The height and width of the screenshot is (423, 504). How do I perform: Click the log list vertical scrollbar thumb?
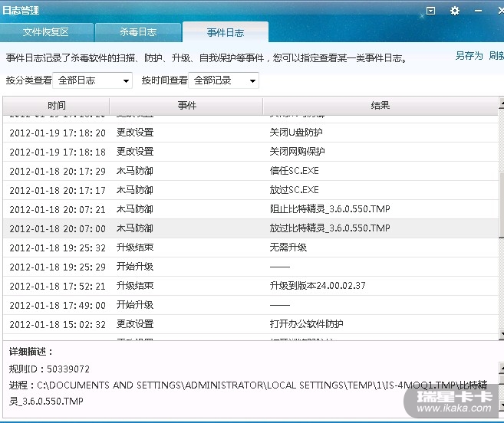pos(502,205)
